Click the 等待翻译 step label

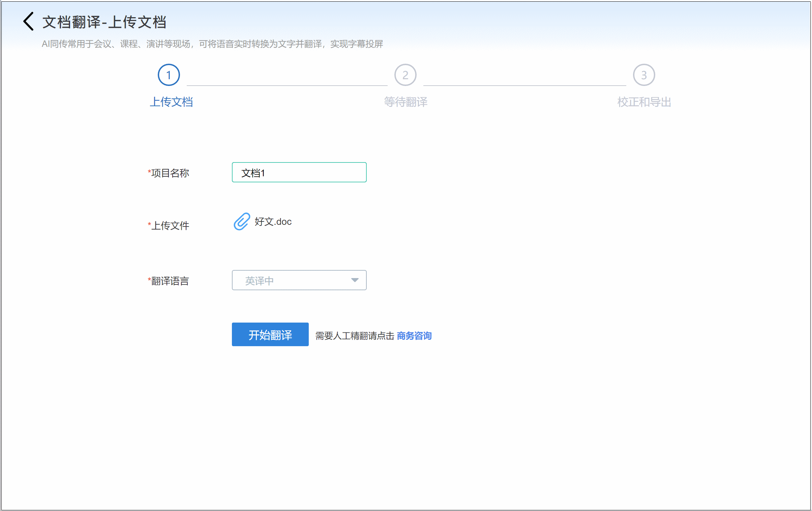pyautogui.click(x=405, y=102)
